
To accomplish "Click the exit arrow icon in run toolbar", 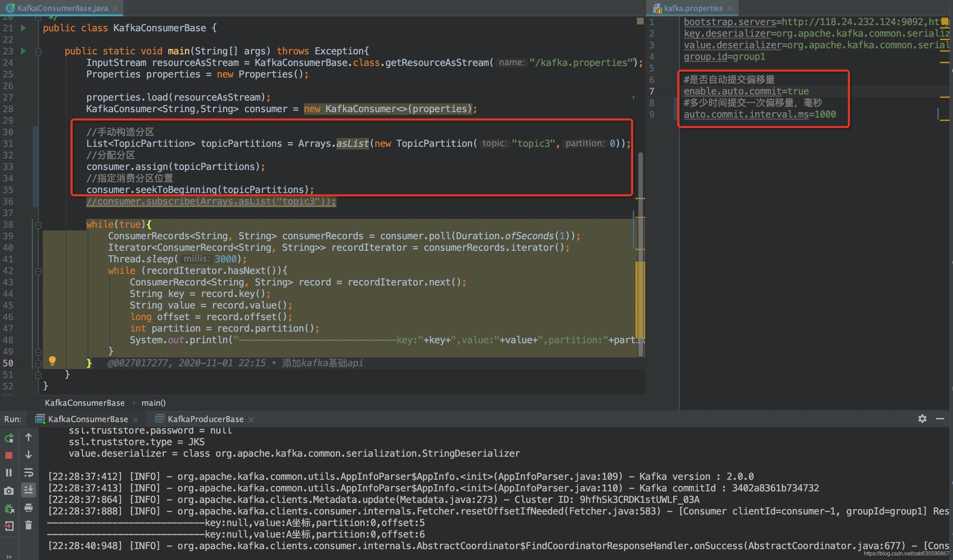I will 9,526.
